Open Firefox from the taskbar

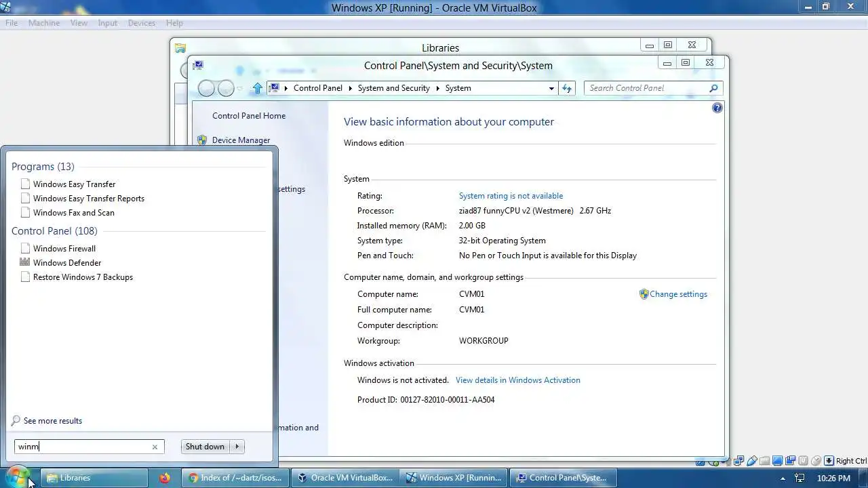[x=165, y=478]
